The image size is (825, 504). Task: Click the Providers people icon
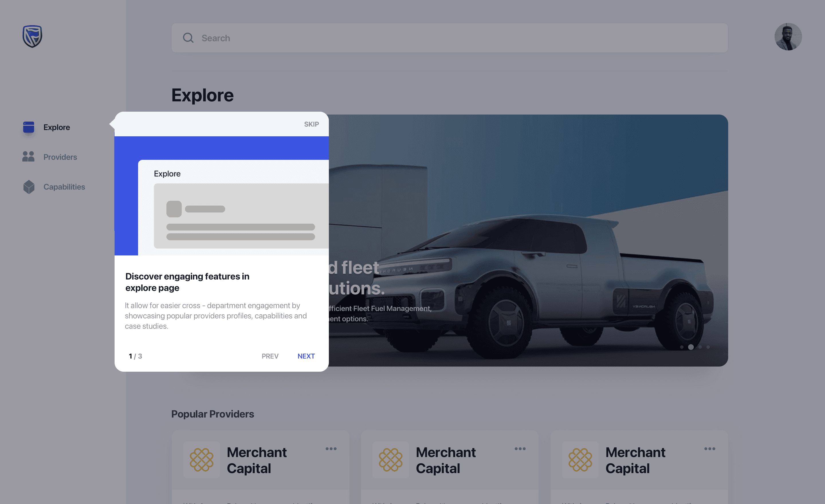28,157
